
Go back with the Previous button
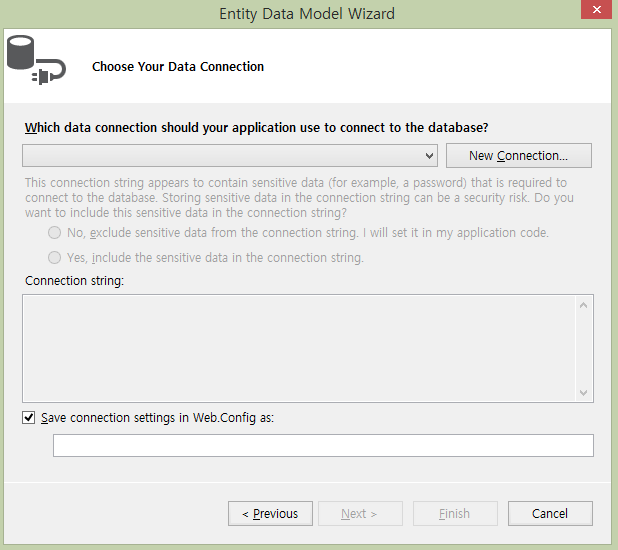270,514
